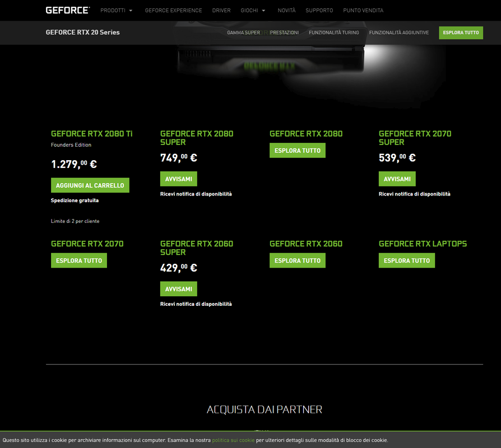Click the GeForce RTX 2080 Super title
The image size is (501, 448).
click(197, 138)
